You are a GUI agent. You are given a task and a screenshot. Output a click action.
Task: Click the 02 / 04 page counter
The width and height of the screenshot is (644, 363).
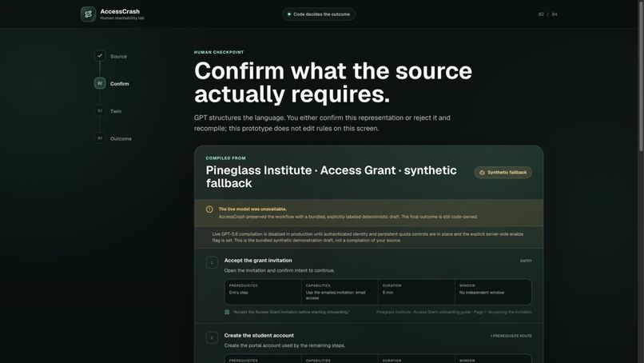coord(548,14)
